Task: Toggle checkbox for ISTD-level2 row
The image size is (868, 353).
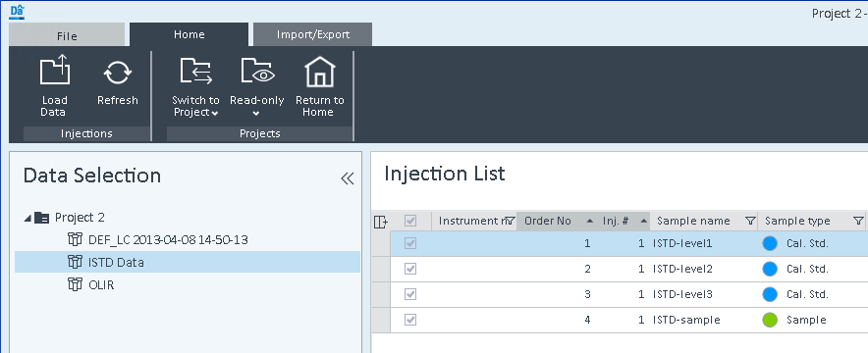Action: (x=410, y=269)
